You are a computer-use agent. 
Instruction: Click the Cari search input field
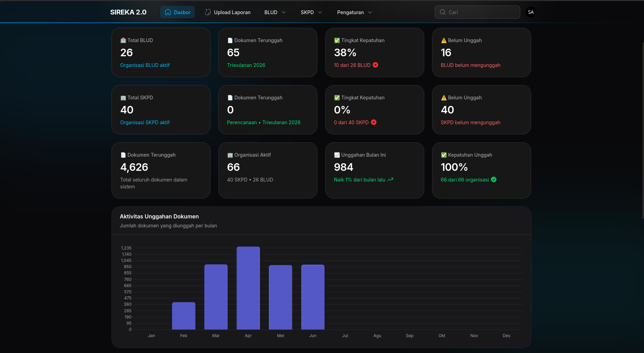[x=477, y=12]
